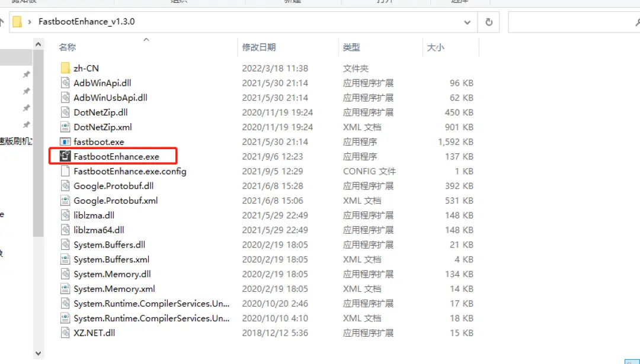Select the Google.Protobuf.xml file name
640x364 pixels.
click(116, 200)
